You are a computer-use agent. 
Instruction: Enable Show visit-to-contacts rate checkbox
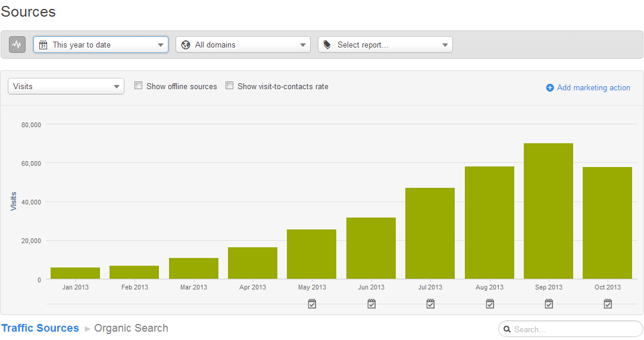click(230, 86)
